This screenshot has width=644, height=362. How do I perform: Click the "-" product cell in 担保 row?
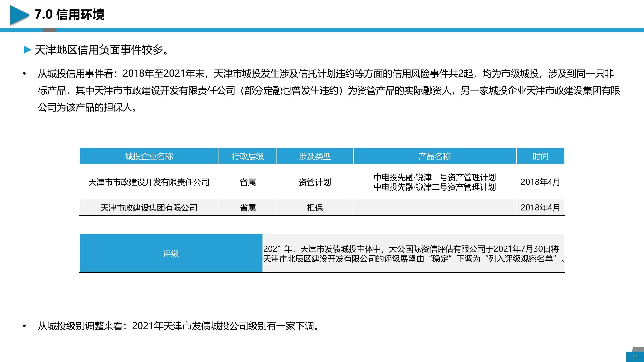tap(435, 208)
